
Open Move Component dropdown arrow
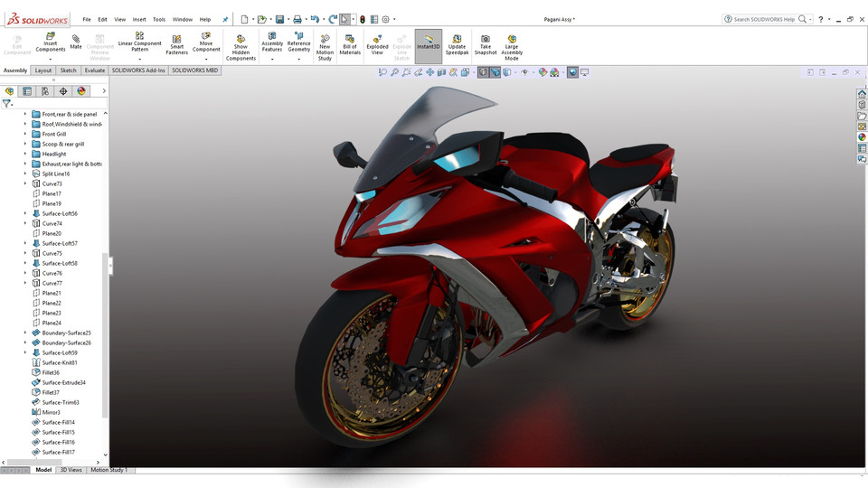(x=206, y=60)
